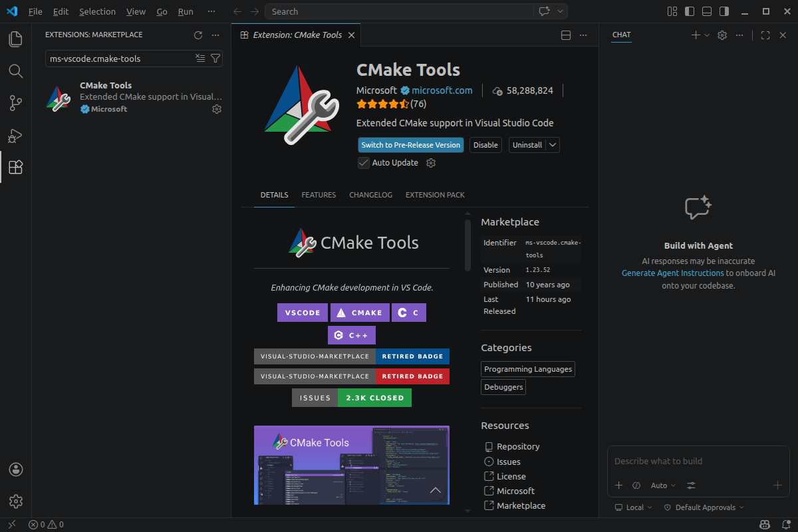Screen dimensions: 798x532
Task: Switch to the EXTENSION PACK tab
Action: (435, 195)
